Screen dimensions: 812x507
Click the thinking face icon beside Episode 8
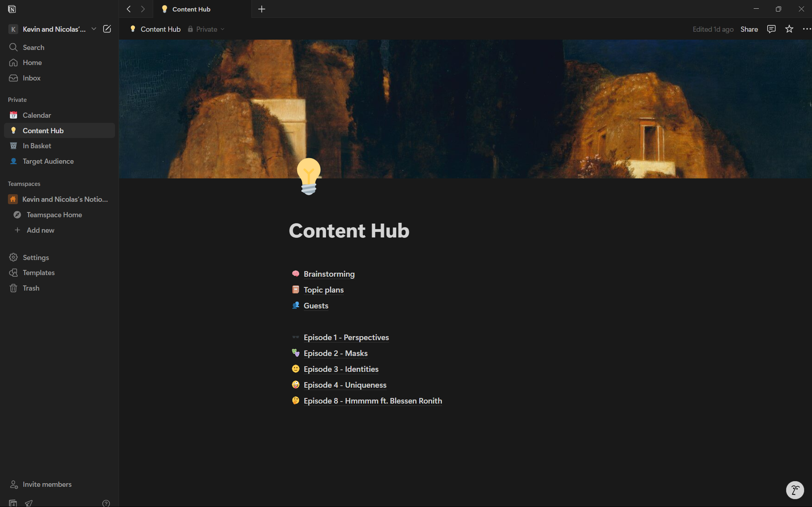tap(296, 400)
